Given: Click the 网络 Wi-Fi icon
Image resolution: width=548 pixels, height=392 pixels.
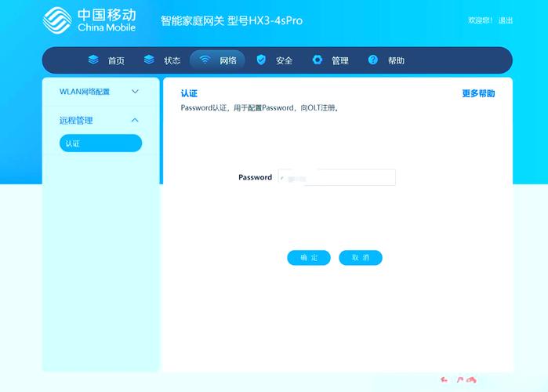Looking at the screenshot, I should [x=205, y=60].
